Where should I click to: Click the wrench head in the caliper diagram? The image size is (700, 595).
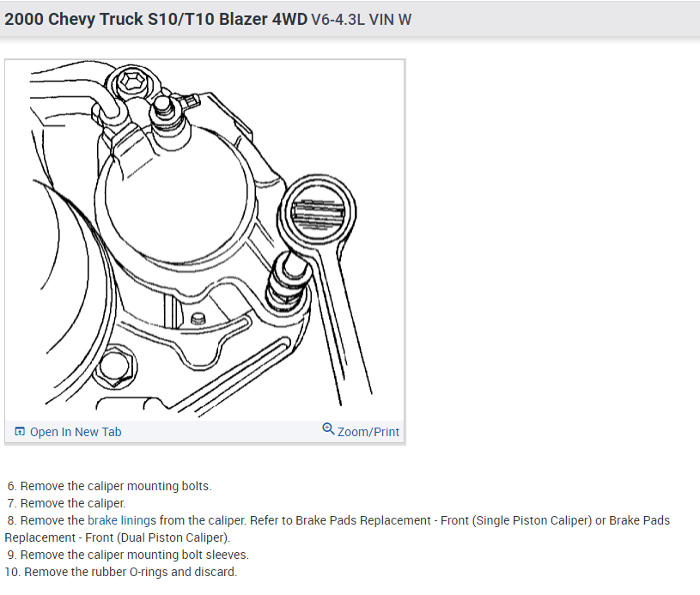point(317,210)
